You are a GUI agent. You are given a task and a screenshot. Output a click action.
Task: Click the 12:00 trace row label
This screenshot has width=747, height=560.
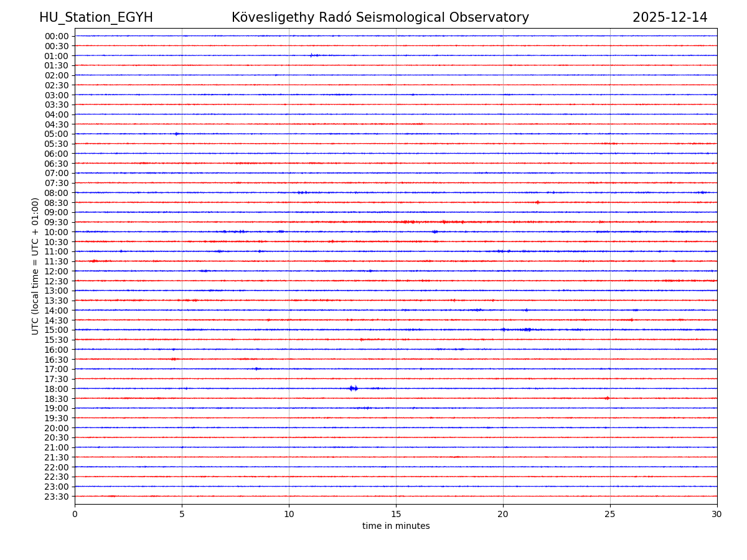click(57, 271)
